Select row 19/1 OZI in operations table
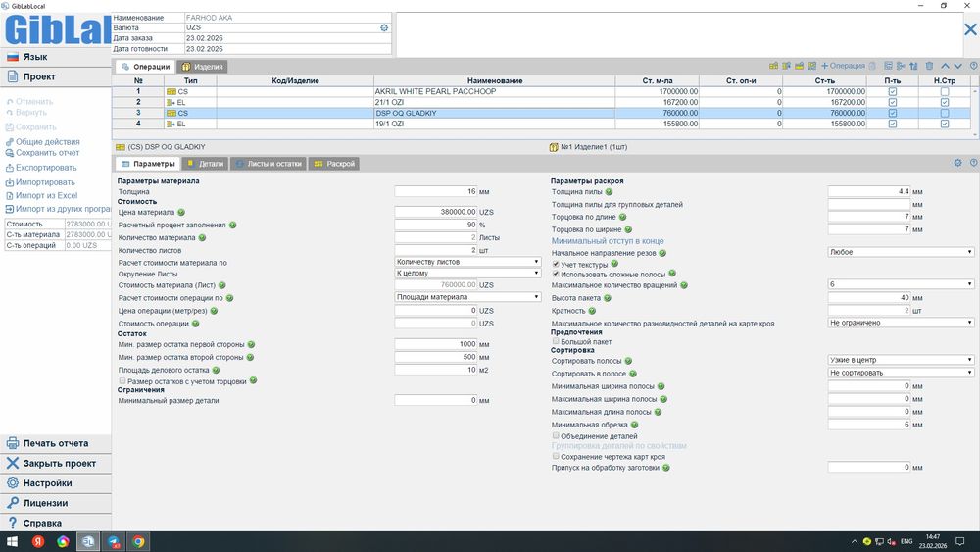This screenshot has width=980, height=552. click(541, 124)
